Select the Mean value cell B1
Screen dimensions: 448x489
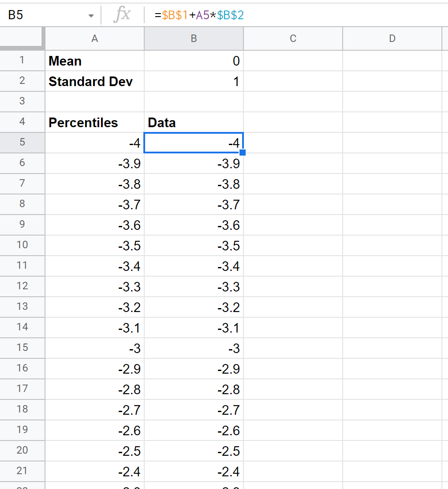(194, 61)
